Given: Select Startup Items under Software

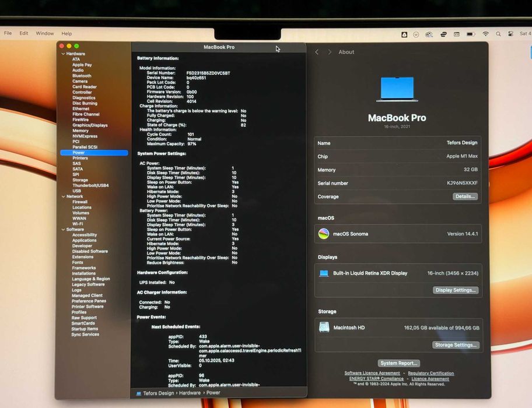Looking at the screenshot, I should pyautogui.click(x=85, y=329).
